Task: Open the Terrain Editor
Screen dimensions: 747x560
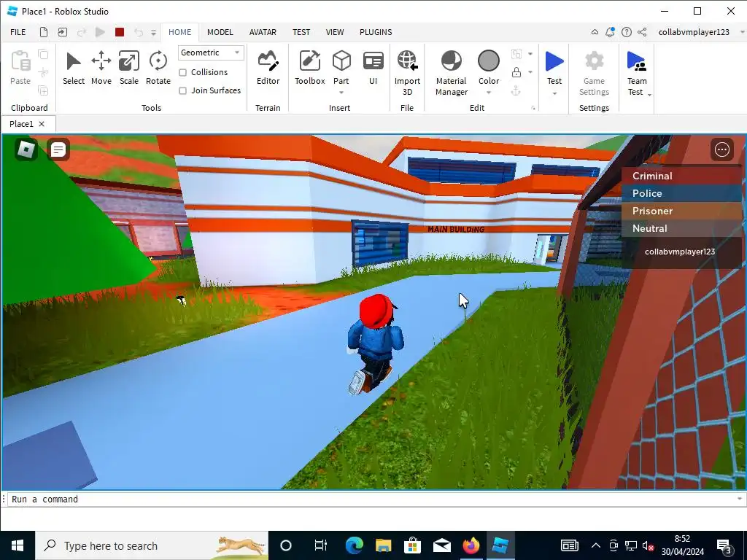Action: [268, 68]
